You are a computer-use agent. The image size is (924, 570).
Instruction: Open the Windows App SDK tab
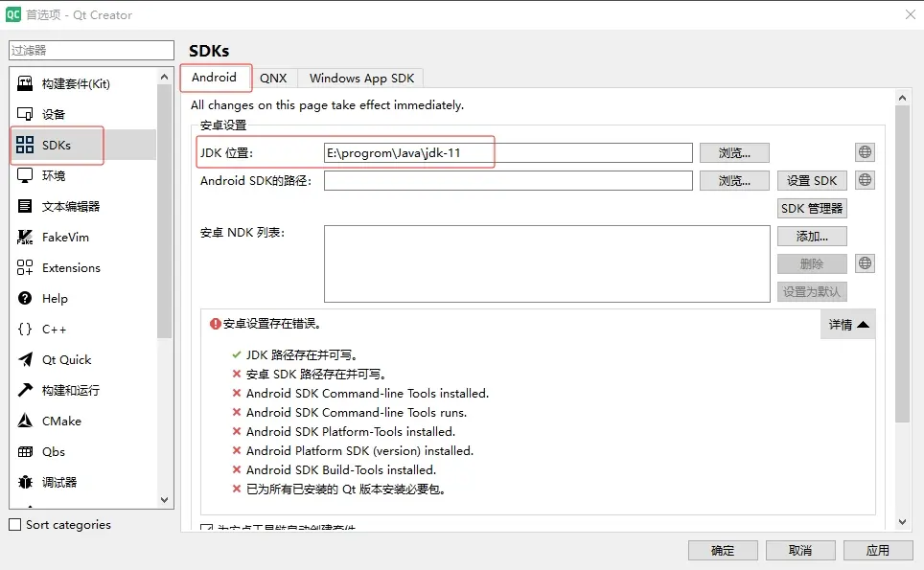pos(360,78)
